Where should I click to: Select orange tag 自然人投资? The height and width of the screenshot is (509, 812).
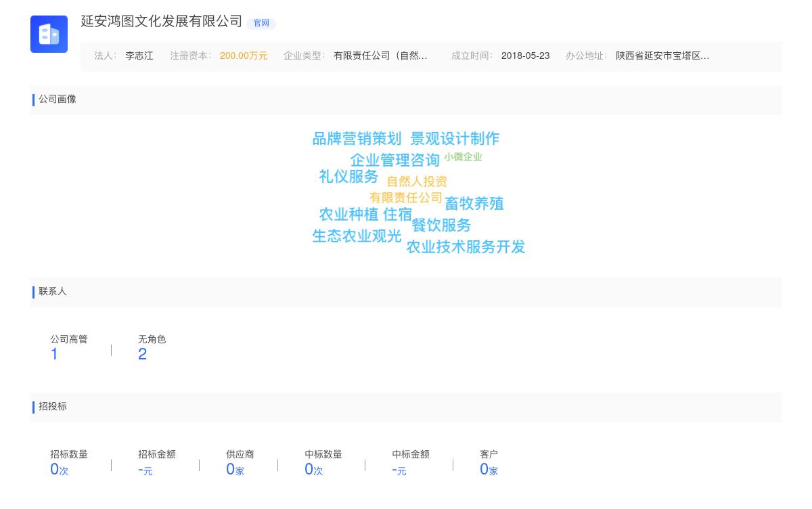(x=417, y=181)
